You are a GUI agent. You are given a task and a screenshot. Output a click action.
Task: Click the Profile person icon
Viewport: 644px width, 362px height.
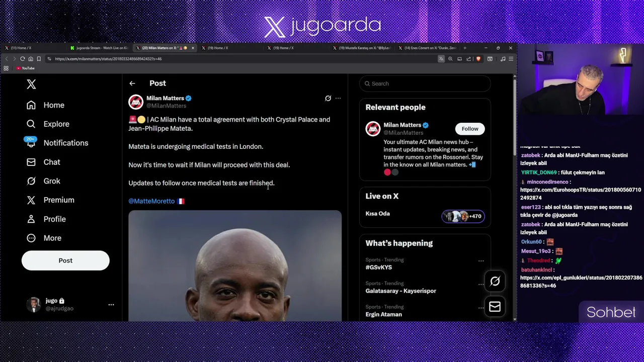pyautogui.click(x=31, y=219)
